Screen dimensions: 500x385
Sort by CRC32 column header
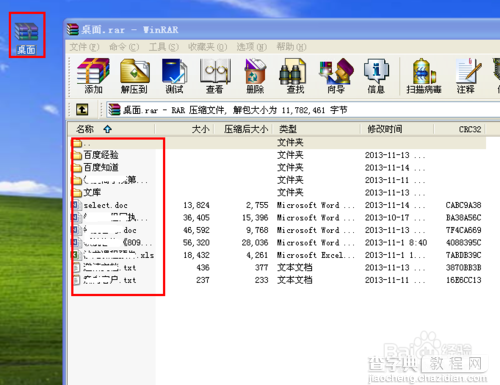460,129
